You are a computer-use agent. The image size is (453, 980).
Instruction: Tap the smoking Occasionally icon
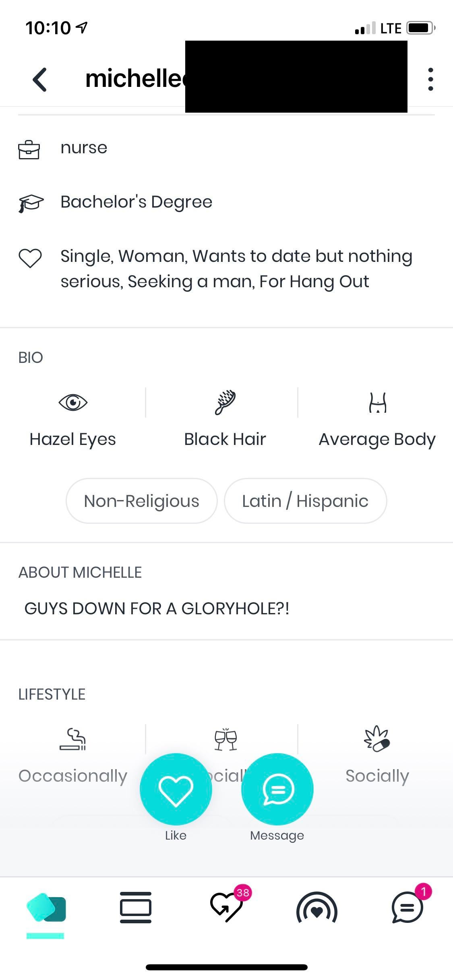point(73,739)
